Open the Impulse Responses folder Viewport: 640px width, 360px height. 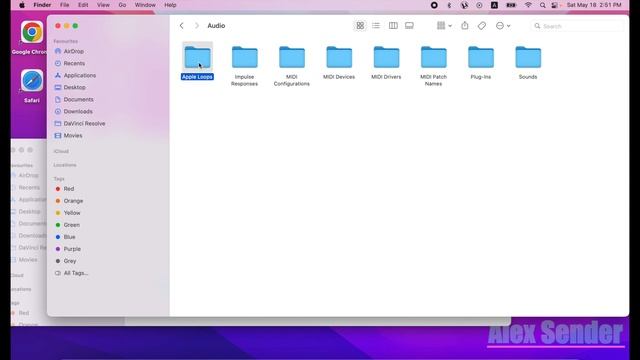(x=244, y=57)
